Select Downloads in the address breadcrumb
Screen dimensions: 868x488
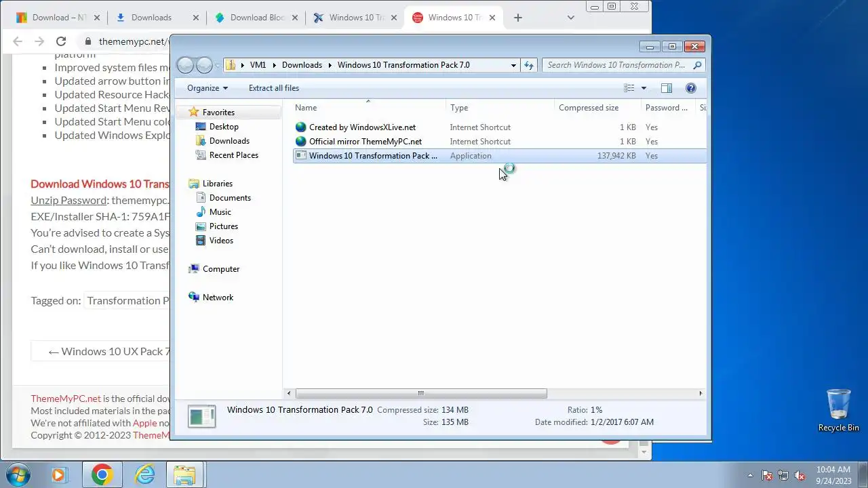point(302,65)
